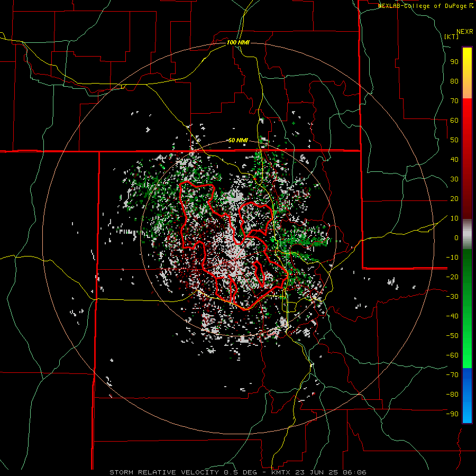Click the -10 legend value
Viewport: 476px width, 476px height.
click(452, 258)
